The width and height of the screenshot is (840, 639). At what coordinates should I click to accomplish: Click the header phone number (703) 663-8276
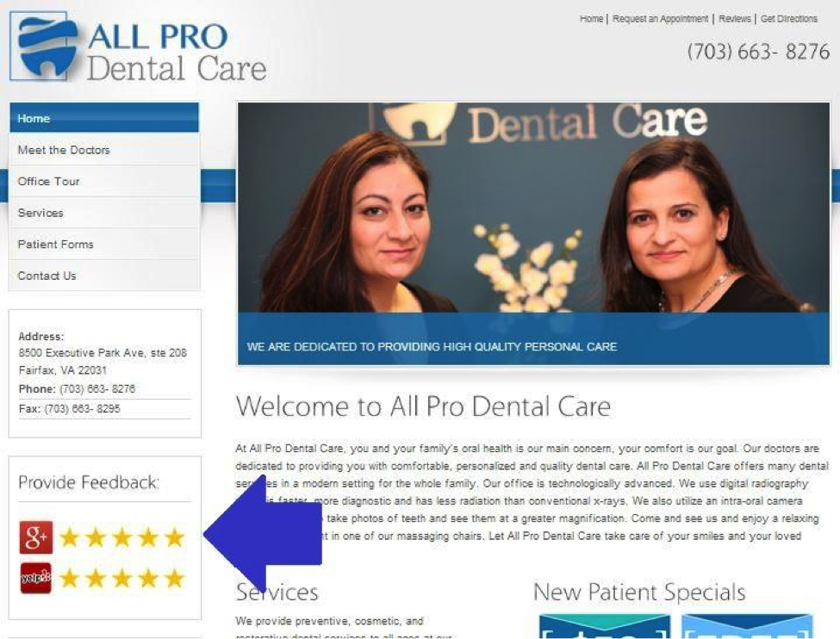(758, 52)
